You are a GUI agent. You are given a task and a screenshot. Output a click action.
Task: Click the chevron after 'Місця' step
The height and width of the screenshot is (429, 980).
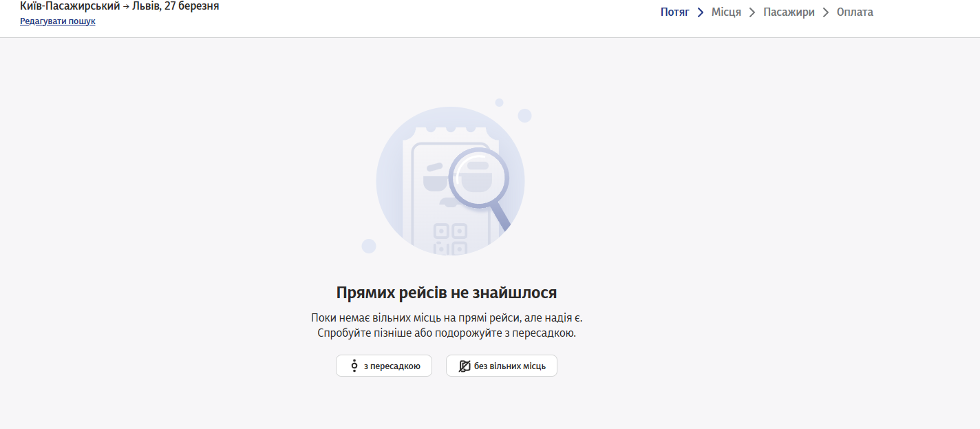[x=752, y=12]
